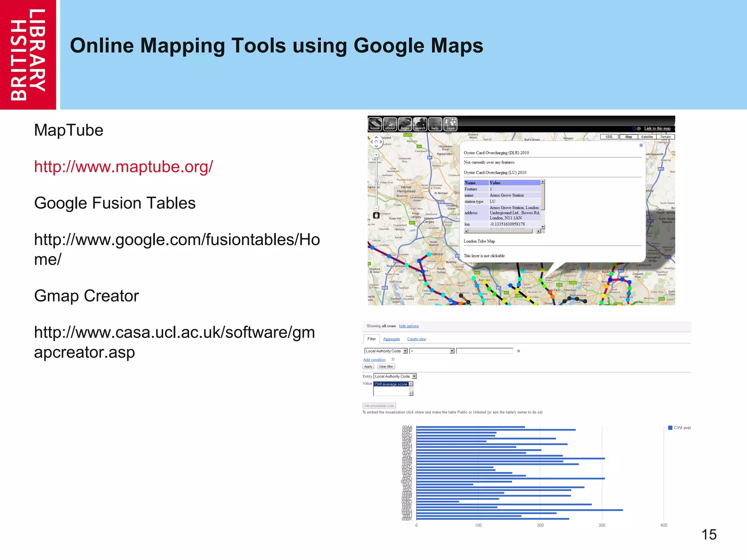
Task: Switch to Terrain view
Action: click(x=665, y=137)
